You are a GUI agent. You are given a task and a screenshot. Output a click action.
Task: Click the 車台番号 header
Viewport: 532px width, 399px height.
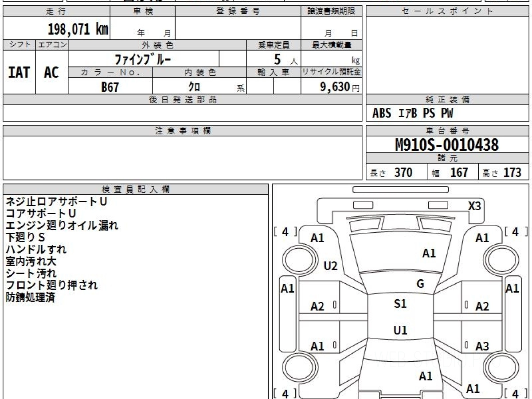[x=447, y=131]
